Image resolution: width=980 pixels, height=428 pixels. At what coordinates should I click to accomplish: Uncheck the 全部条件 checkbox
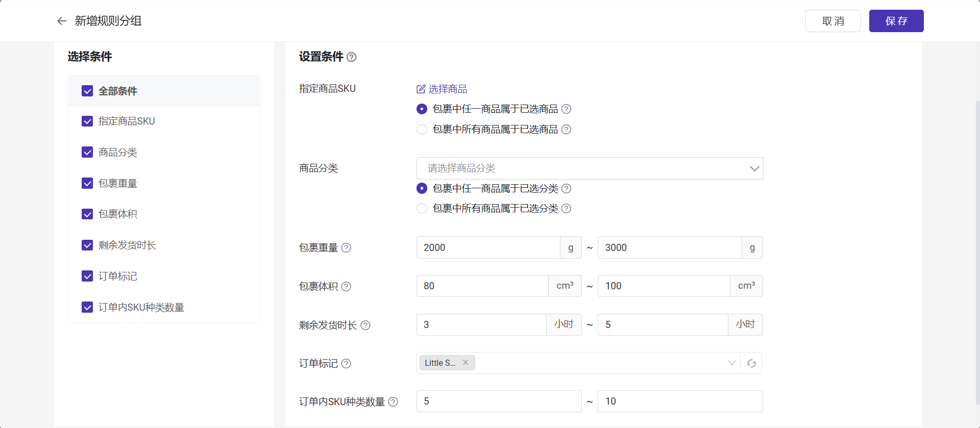(87, 91)
